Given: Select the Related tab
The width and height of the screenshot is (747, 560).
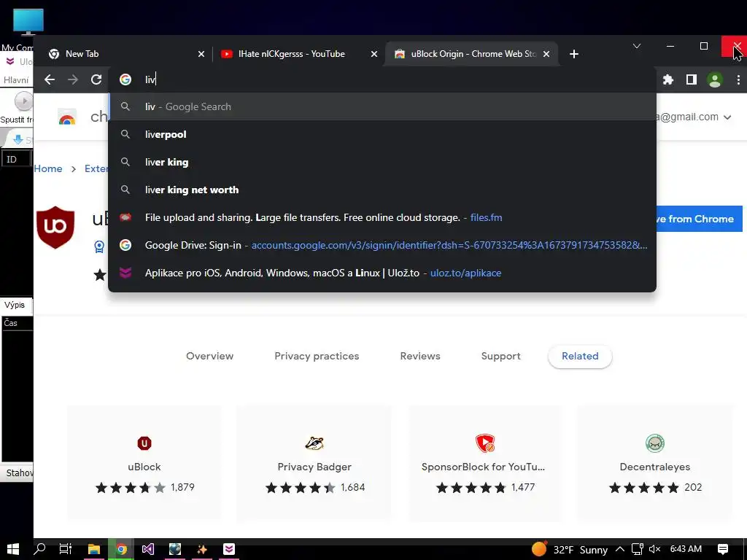Looking at the screenshot, I should [580, 356].
